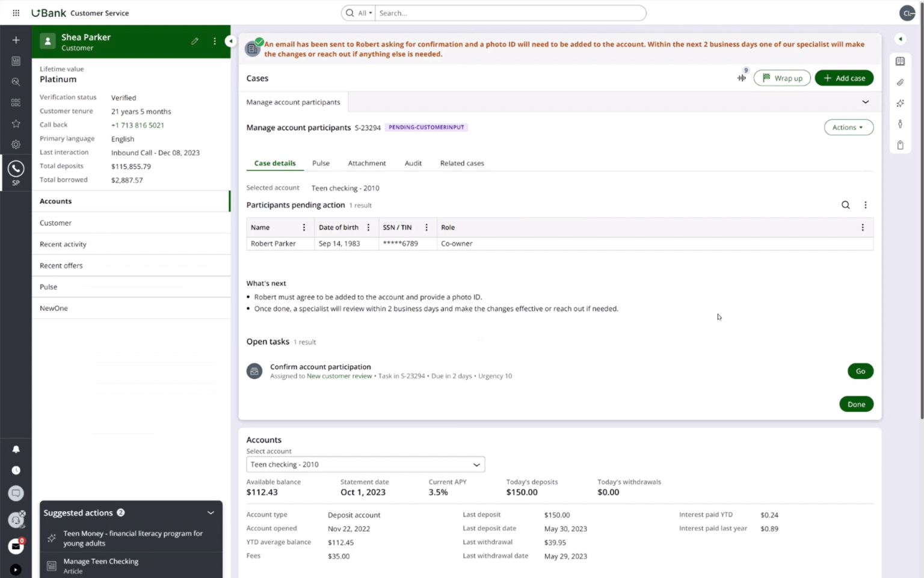Open the email inbox icon with badge
The height and width of the screenshot is (578, 924).
[x=16, y=546]
